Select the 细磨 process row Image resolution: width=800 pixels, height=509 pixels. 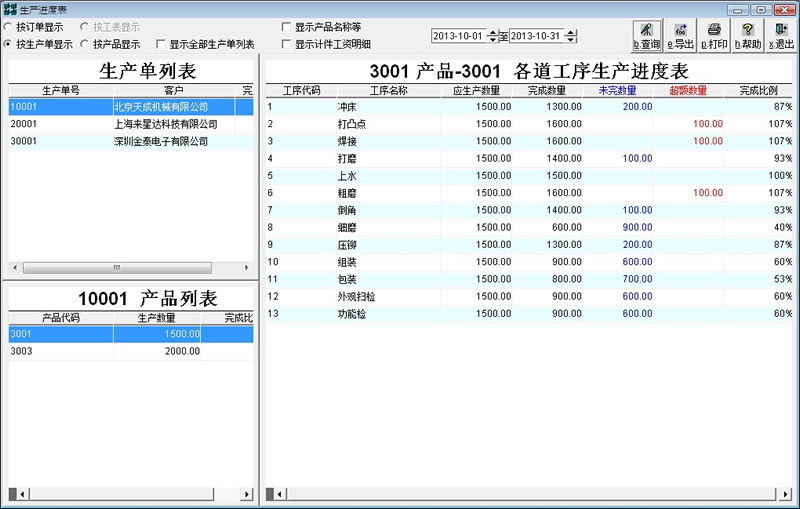[529, 227]
